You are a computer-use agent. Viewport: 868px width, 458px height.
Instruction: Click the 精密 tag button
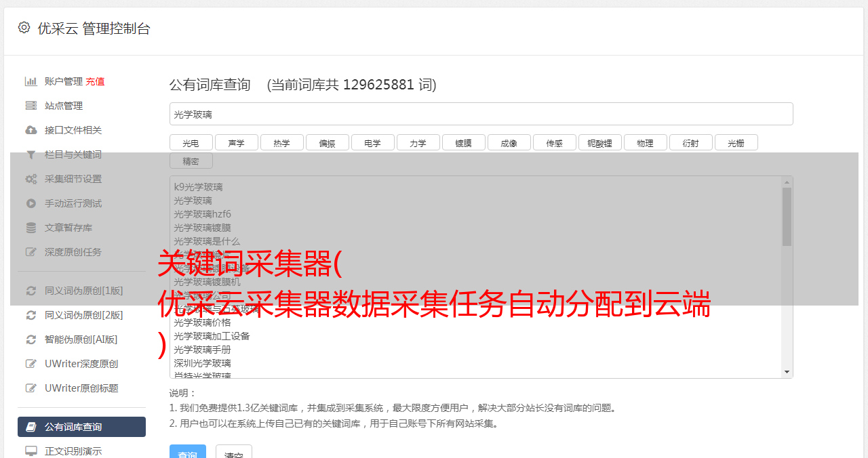[x=191, y=161]
